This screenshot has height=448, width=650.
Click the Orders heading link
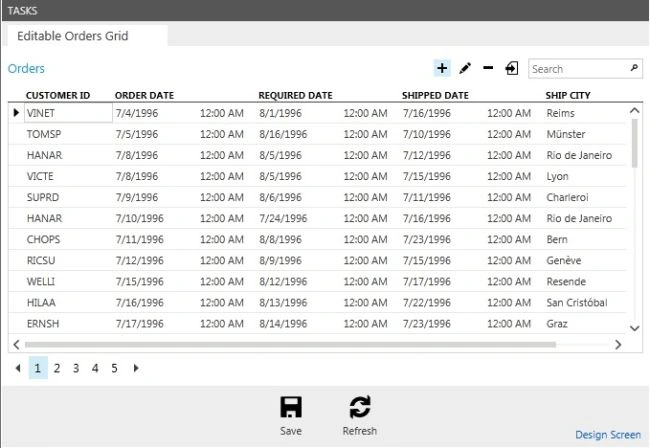point(26,68)
